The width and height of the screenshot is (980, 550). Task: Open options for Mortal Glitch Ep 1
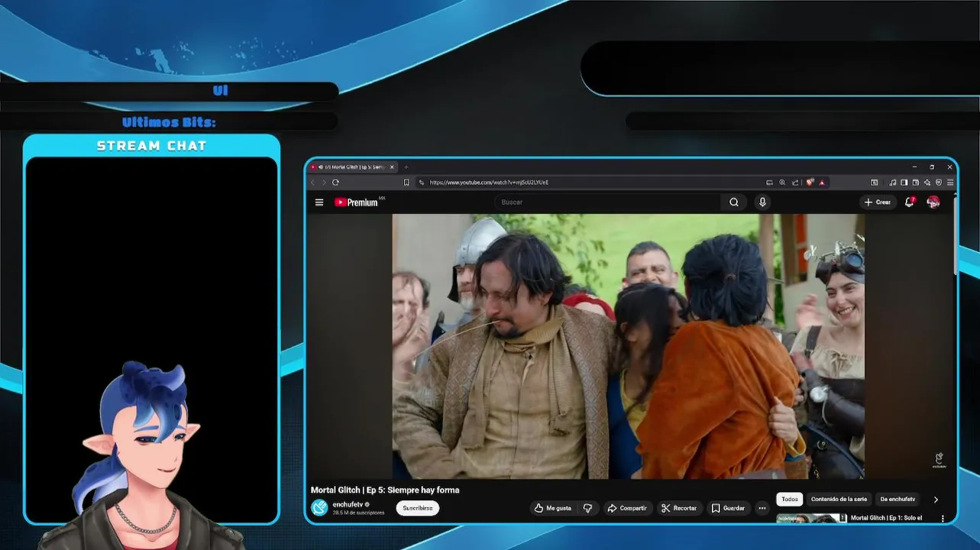click(x=943, y=519)
